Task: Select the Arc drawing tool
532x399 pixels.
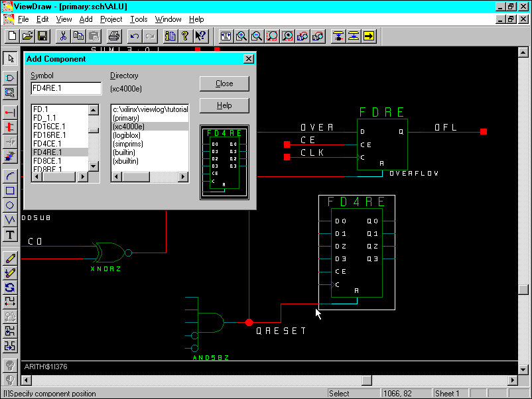Action: tap(10, 176)
